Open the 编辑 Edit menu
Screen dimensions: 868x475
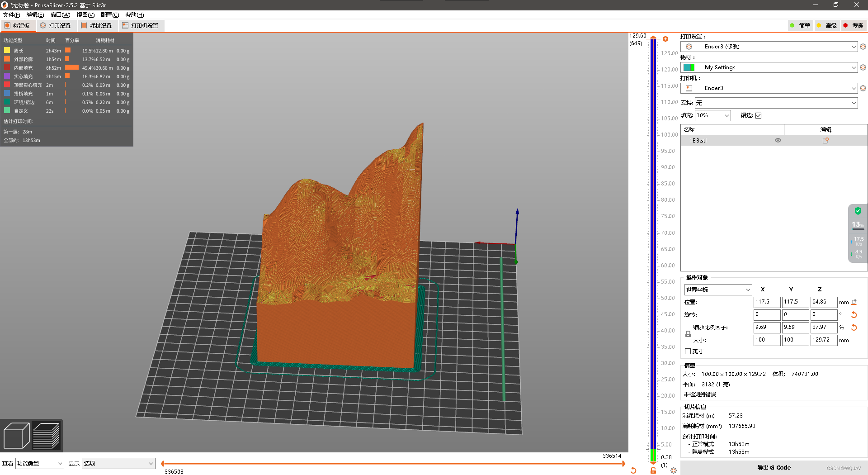coord(35,15)
